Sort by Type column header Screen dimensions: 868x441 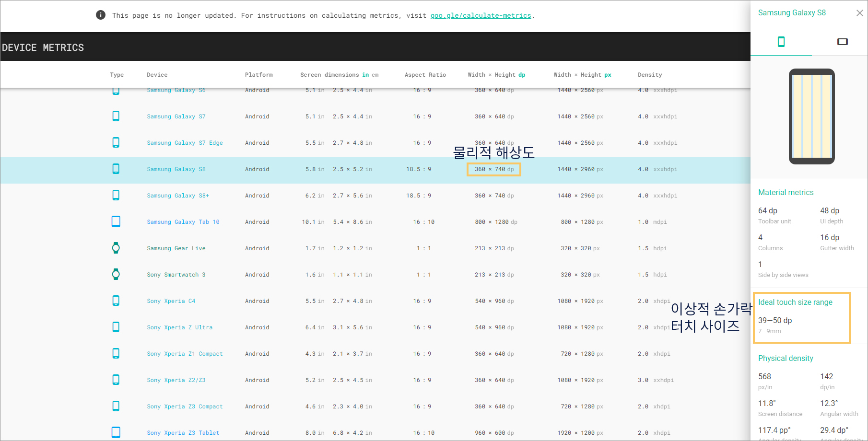pos(117,75)
